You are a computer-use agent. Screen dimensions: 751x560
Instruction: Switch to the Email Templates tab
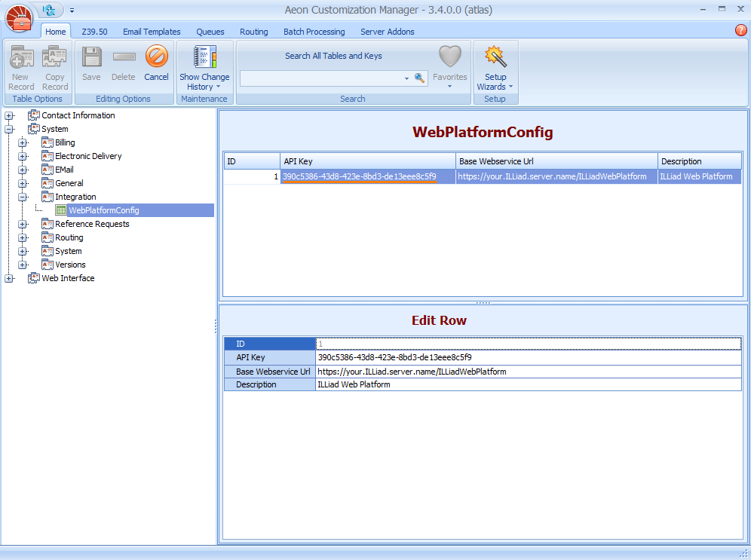pos(152,32)
